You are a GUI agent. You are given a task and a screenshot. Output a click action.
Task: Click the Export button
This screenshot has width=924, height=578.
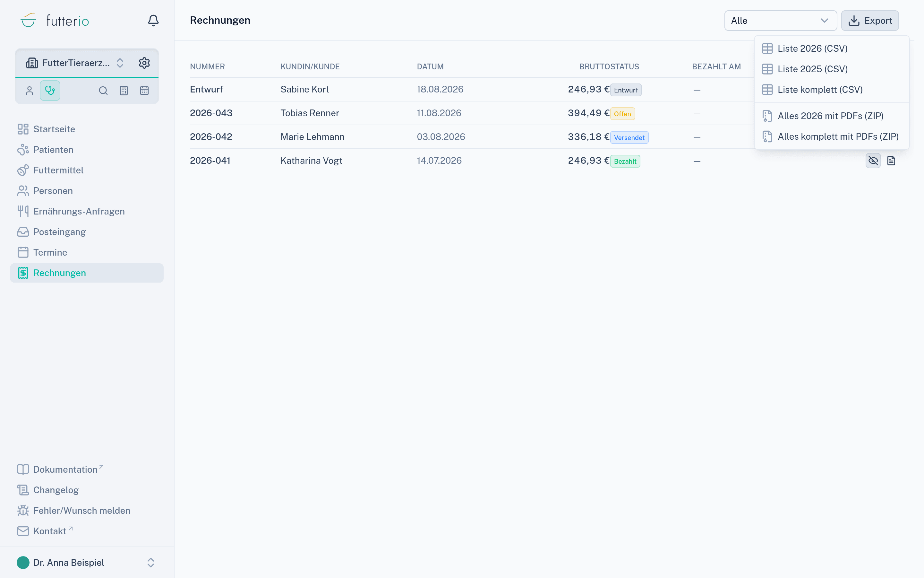[x=870, y=21]
